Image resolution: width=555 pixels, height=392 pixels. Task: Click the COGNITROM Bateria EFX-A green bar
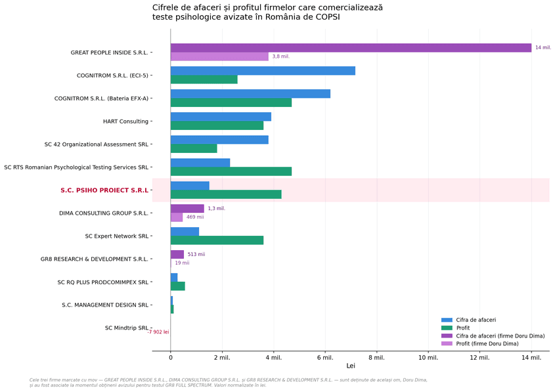231,102
